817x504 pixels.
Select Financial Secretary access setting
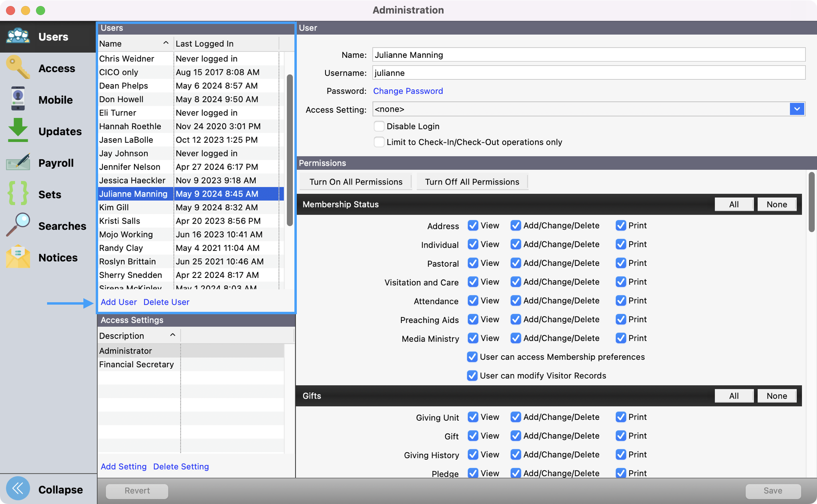pyautogui.click(x=136, y=364)
